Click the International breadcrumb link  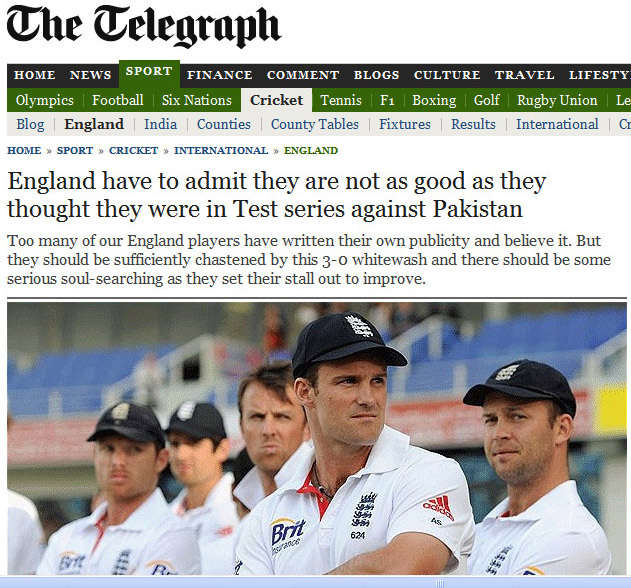coord(221,151)
